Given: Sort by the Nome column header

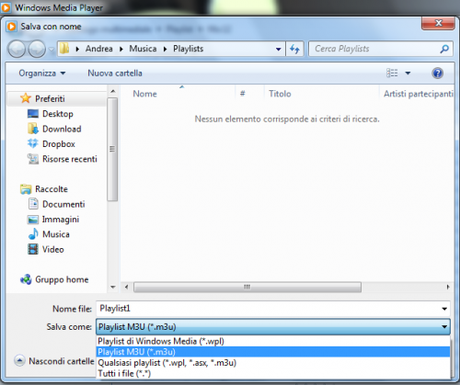Looking at the screenshot, I should click(x=145, y=94).
